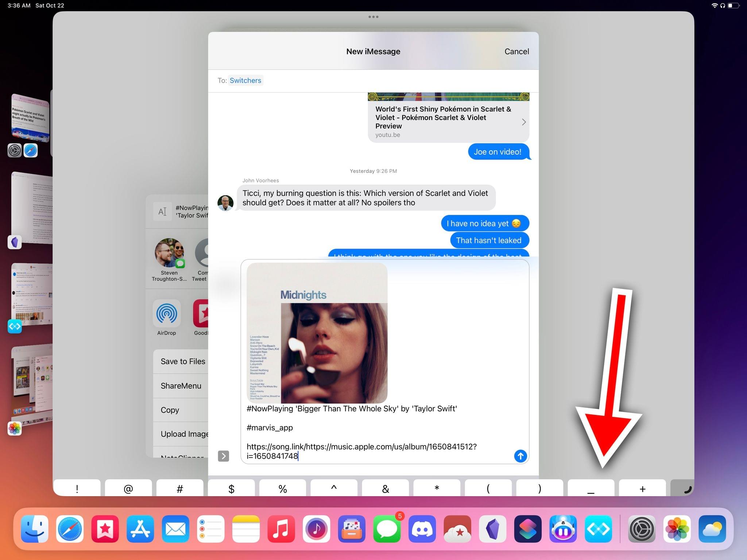Viewport: 747px width, 560px height.
Task: Tap the #NowPlaying text preview icon
Action: click(163, 212)
